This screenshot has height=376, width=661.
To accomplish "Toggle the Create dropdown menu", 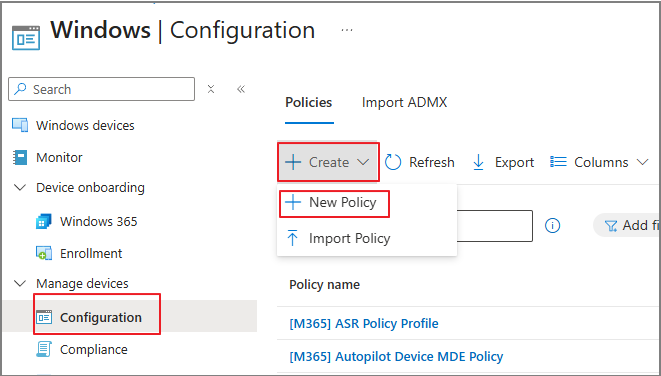I will pos(328,162).
